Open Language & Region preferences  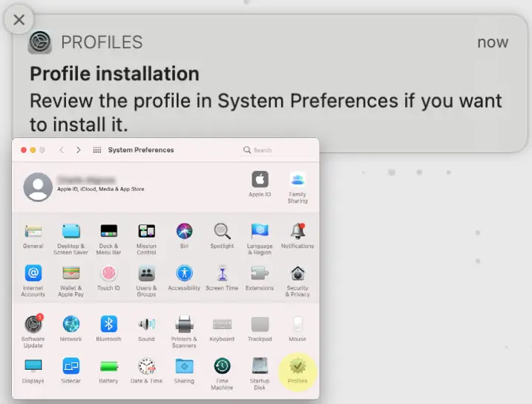pos(260,239)
